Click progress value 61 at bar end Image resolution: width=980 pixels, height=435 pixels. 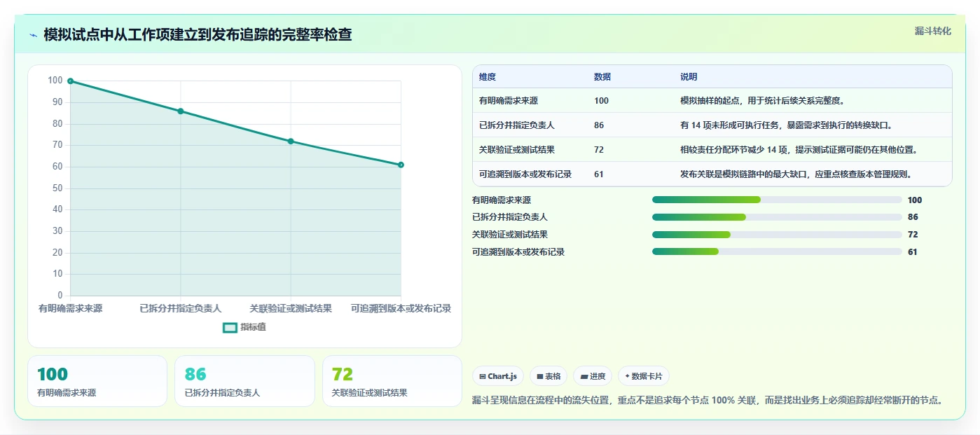tap(913, 252)
